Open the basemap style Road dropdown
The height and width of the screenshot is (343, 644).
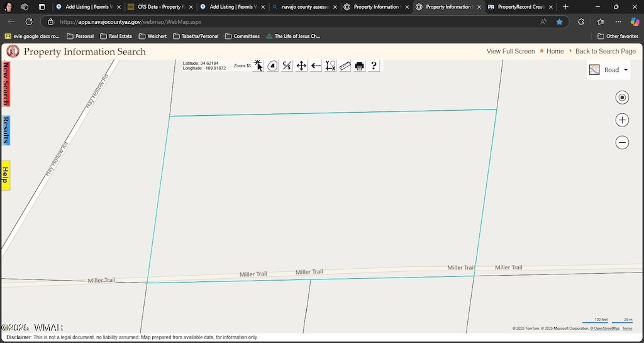[x=608, y=70]
